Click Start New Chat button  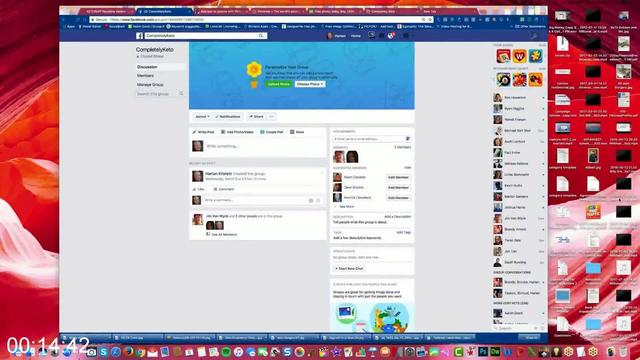(349, 269)
